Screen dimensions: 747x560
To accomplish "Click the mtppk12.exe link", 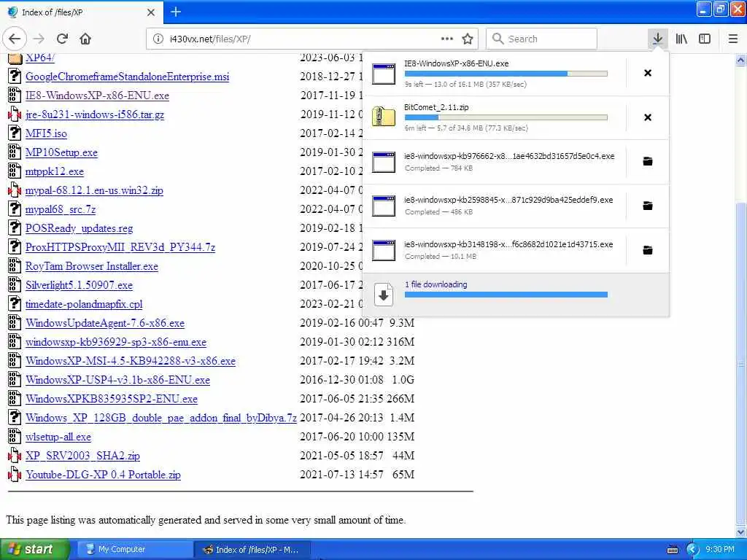I will pyautogui.click(x=54, y=171).
